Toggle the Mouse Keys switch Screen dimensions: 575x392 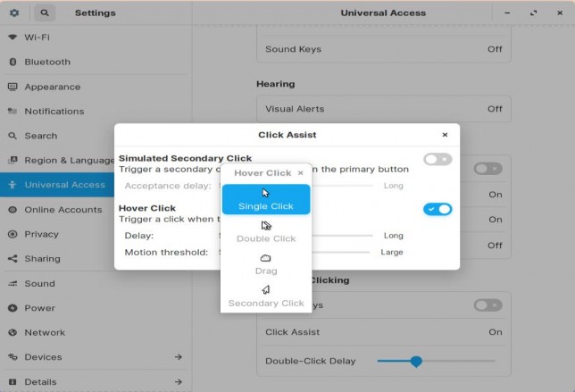pos(487,305)
